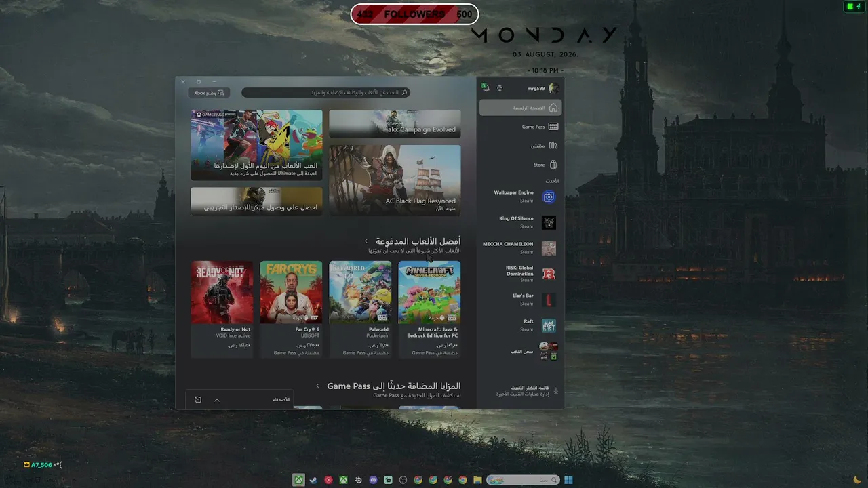Click the mrg599 username
Screen dimensions: 868x488
click(x=536, y=88)
